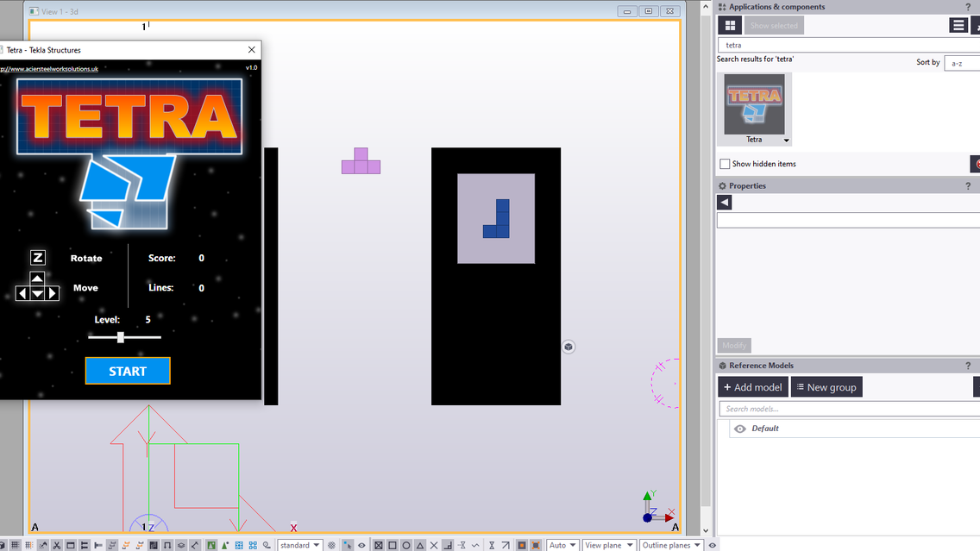Toggle snap to line extensions icon
The image size is (980, 551).
pyautogui.click(x=462, y=545)
